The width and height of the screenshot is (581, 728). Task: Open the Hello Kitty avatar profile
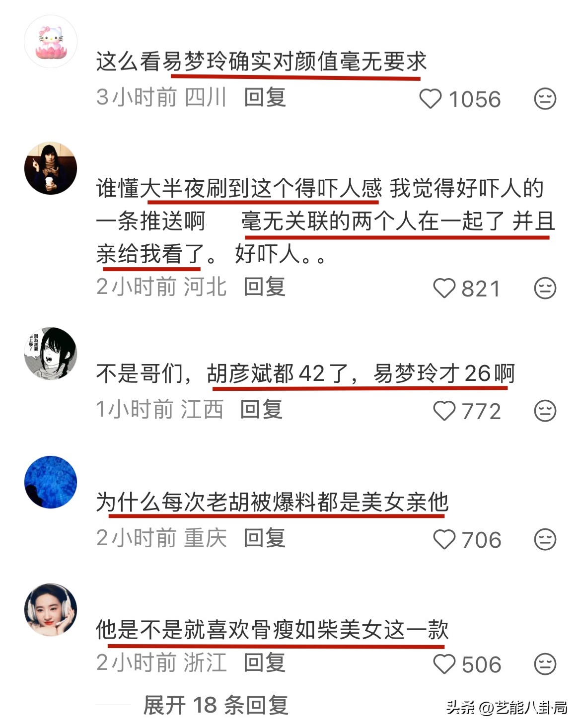(51, 42)
